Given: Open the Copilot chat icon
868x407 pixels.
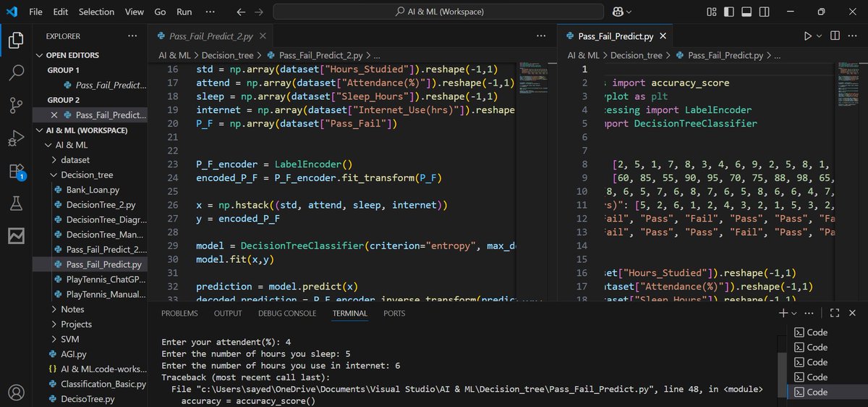Looking at the screenshot, I should tap(619, 12).
